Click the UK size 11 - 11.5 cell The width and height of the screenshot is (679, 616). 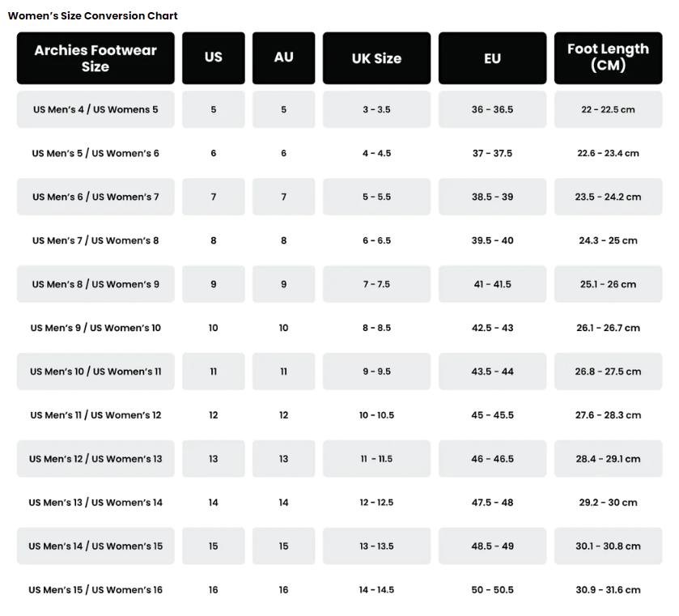376,459
